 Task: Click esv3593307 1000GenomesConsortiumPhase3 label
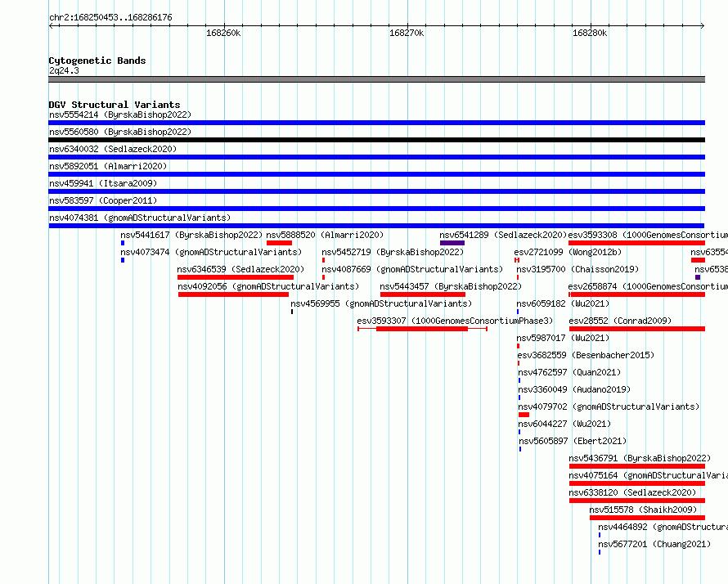coord(455,321)
